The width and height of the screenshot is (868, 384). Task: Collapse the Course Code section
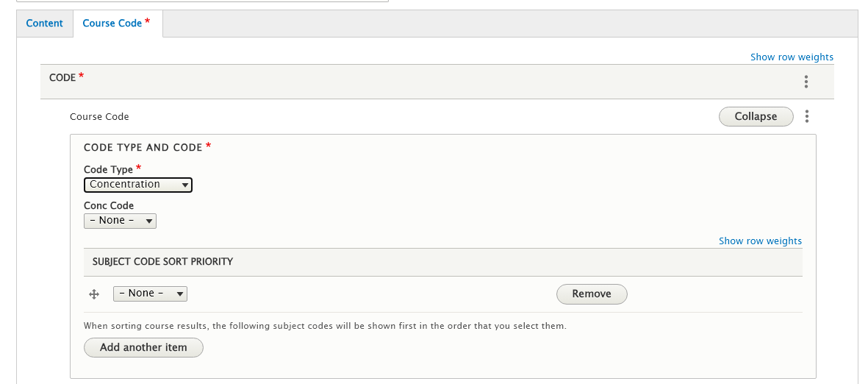(756, 116)
